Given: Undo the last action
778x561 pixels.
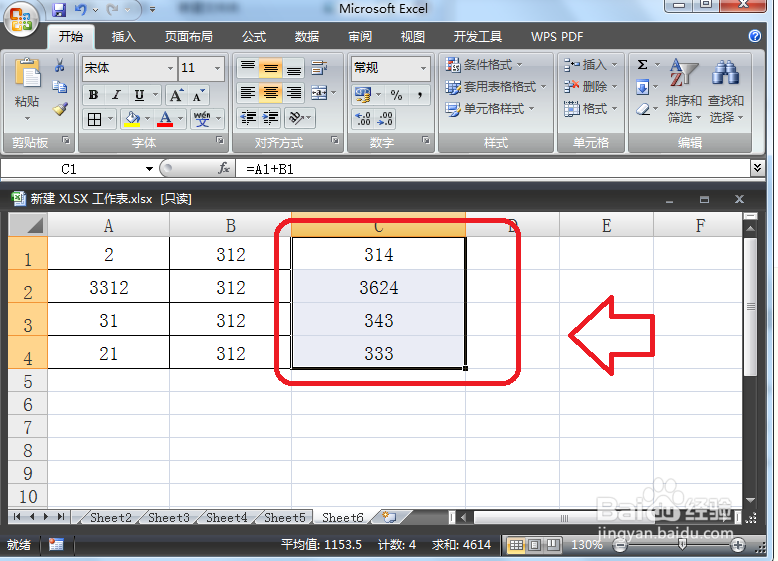Looking at the screenshot, I should point(80,9).
